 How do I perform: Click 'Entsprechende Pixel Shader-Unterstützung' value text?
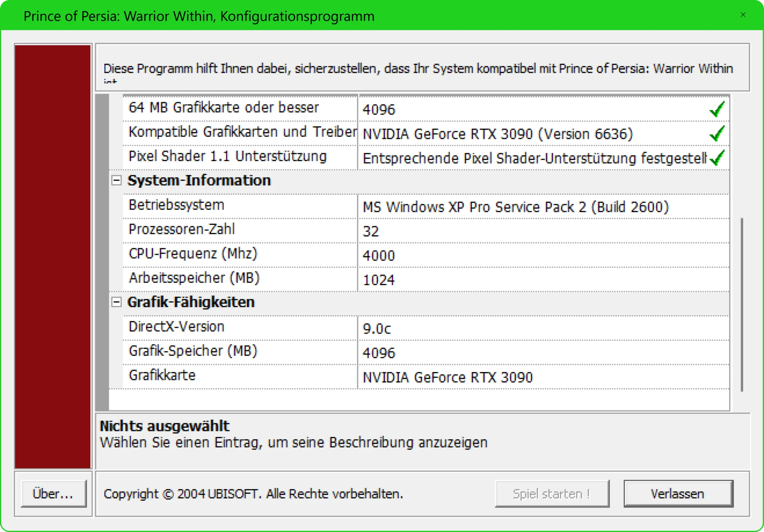click(x=535, y=158)
